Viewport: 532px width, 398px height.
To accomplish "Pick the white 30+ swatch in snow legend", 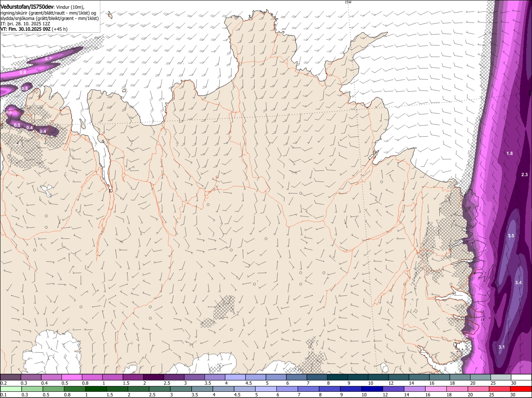I will click(x=521, y=377).
